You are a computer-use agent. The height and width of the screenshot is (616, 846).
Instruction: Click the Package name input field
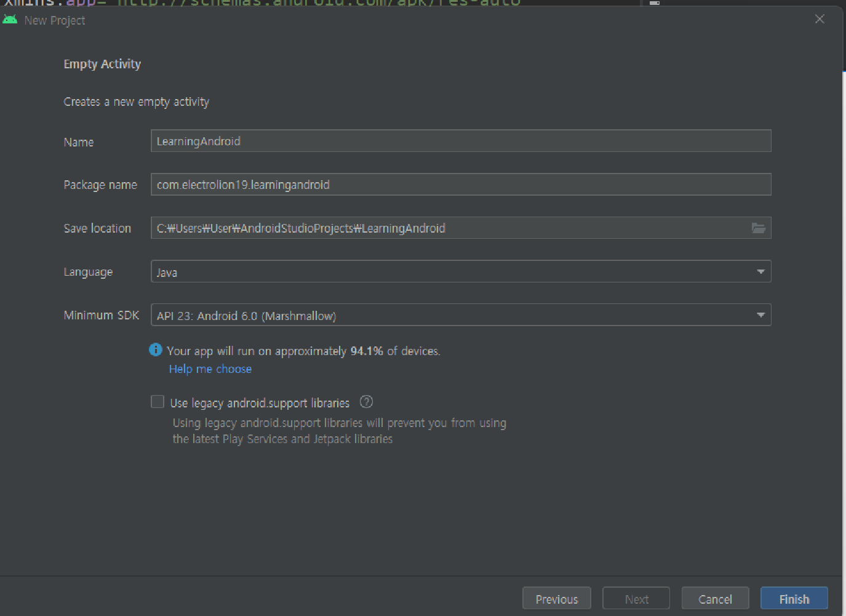461,184
